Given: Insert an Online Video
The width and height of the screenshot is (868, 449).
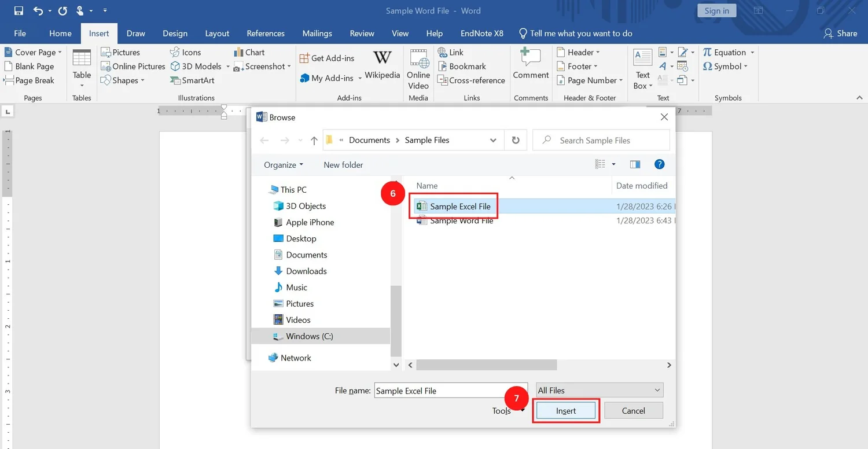Looking at the screenshot, I should tap(418, 67).
